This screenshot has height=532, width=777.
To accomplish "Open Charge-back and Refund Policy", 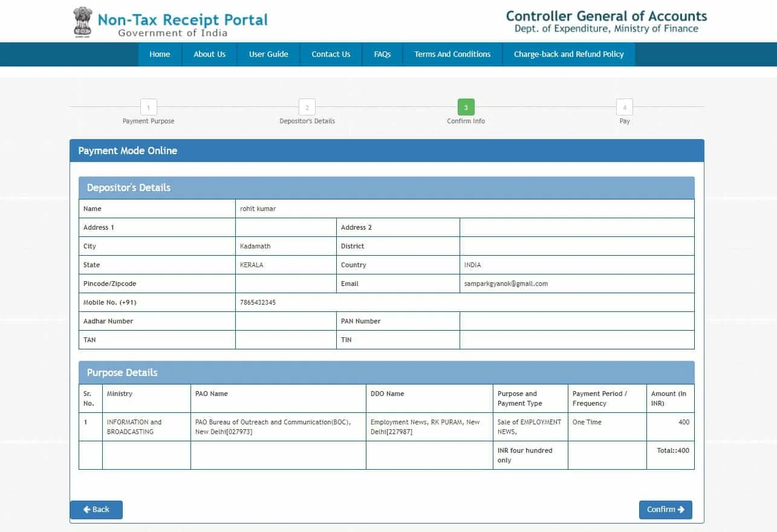I will (568, 54).
